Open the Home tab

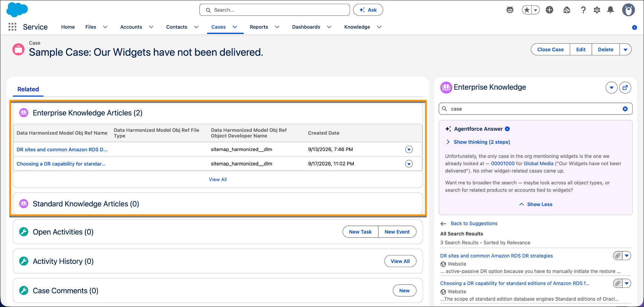[68, 27]
